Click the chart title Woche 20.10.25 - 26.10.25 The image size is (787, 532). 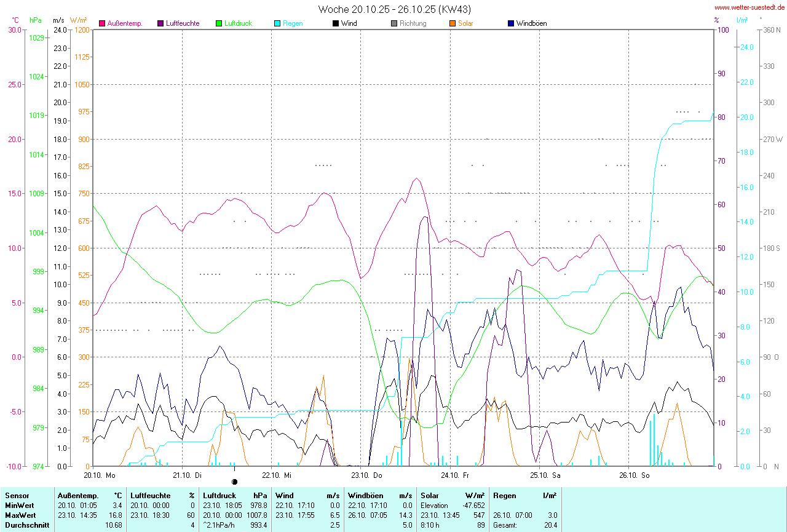395,9
